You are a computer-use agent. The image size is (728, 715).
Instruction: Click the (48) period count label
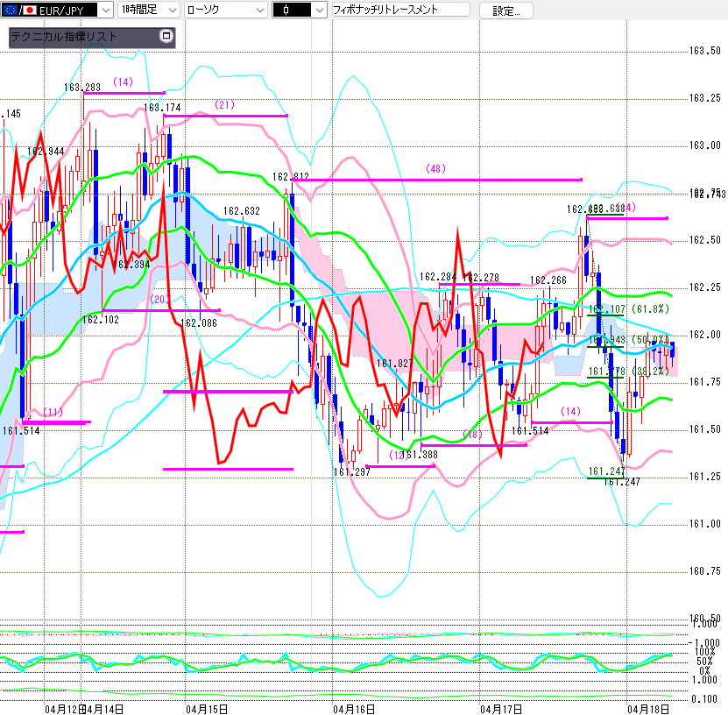pyautogui.click(x=435, y=169)
